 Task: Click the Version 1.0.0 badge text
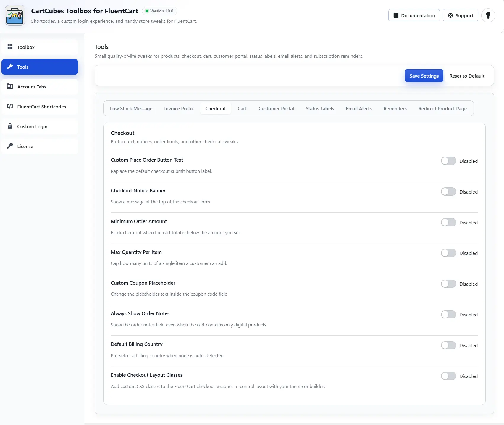click(161, 11)
